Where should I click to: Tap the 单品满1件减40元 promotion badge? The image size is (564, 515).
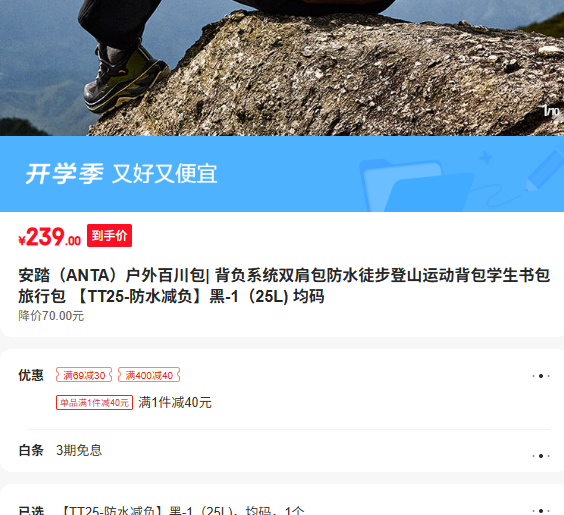click(94, 402)
